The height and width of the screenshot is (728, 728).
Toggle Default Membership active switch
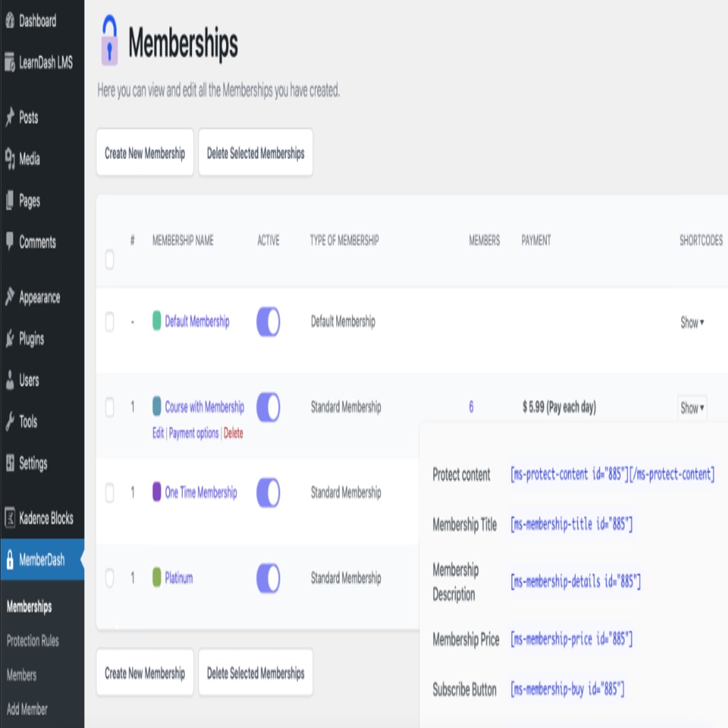pos(268,321)
